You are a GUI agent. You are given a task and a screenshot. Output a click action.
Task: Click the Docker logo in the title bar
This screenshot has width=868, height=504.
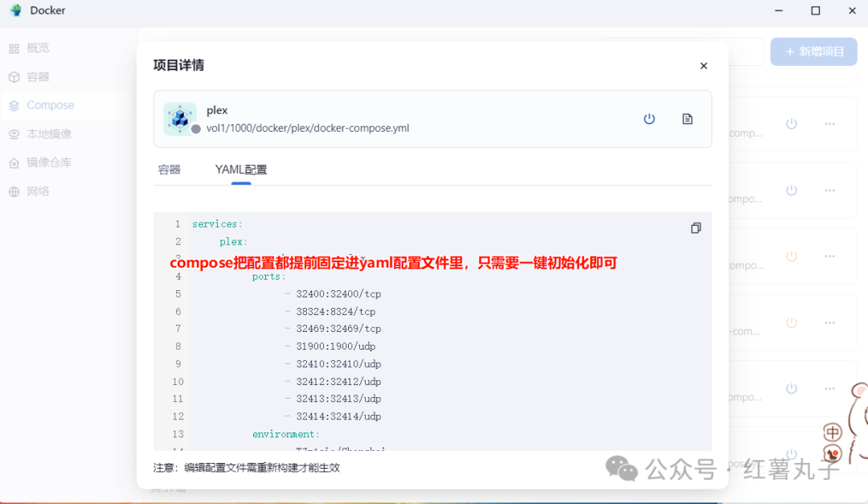15,10
